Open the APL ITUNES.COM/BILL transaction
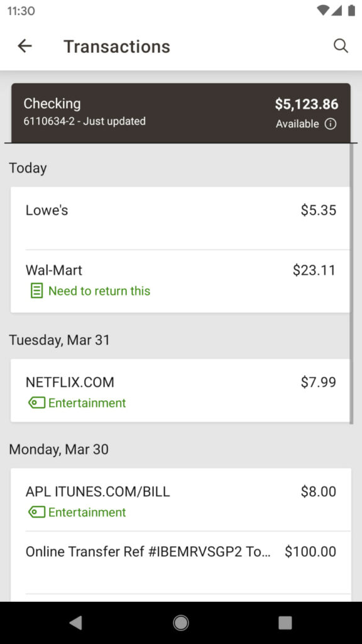The width and height of the screenshot is (362, 644). click(180, 500)
